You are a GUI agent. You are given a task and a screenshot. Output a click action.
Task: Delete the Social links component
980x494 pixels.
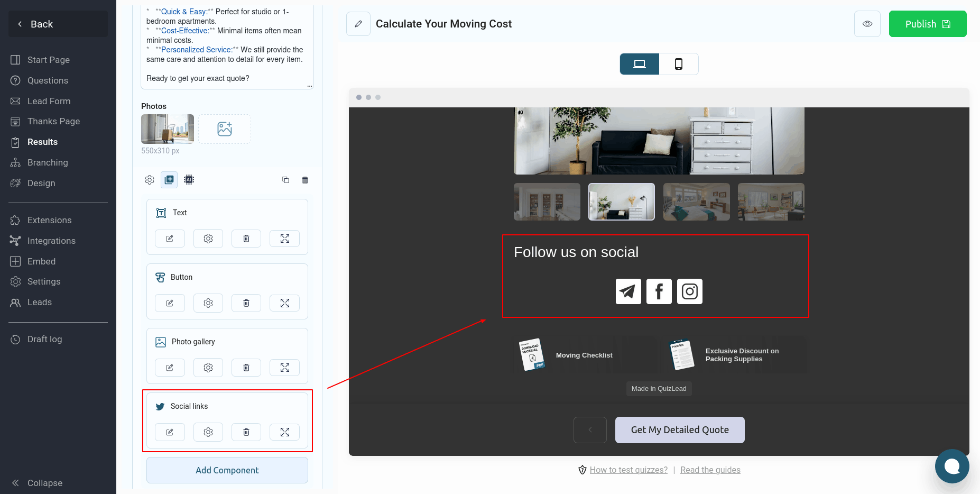[x=246, y=432]
